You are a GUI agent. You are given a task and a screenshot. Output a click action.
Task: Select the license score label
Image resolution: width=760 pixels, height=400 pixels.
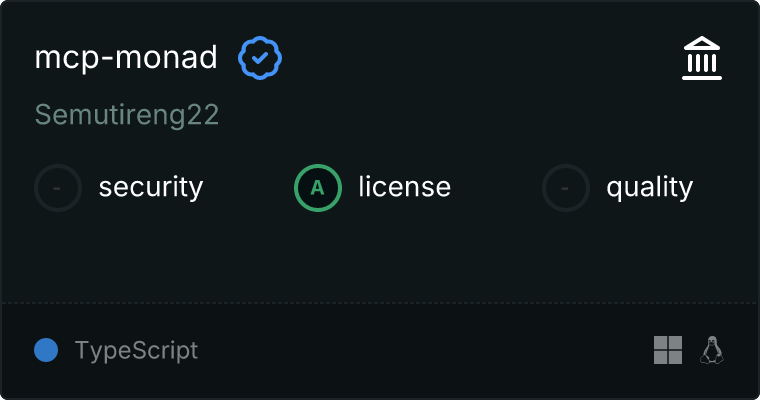(404, 187)
